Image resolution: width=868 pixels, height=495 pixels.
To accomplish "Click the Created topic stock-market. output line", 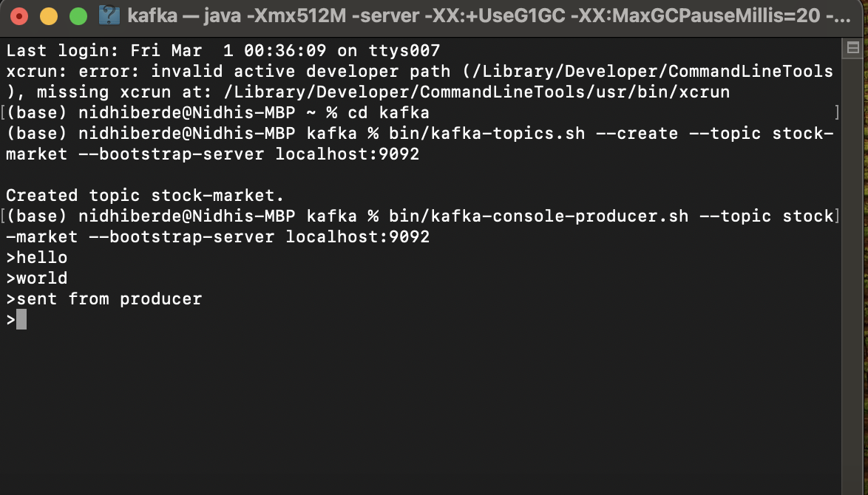I will coord(145,195).
